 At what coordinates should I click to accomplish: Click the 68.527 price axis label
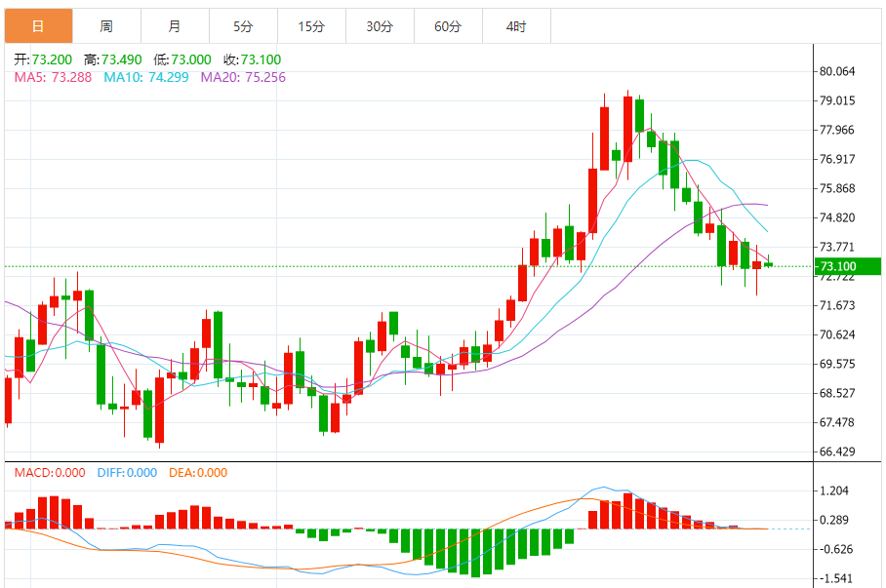click(x=837, y=393)
